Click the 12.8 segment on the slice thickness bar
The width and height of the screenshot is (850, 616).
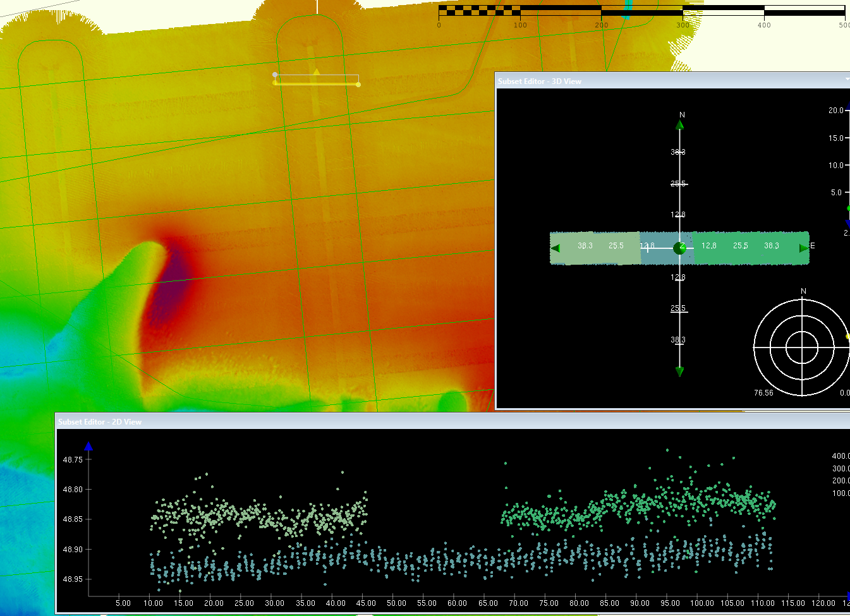click(x=709, y=247)
